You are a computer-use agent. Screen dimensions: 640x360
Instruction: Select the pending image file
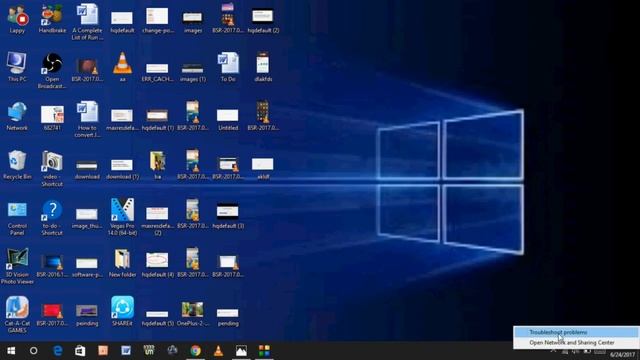coord(228,317)
